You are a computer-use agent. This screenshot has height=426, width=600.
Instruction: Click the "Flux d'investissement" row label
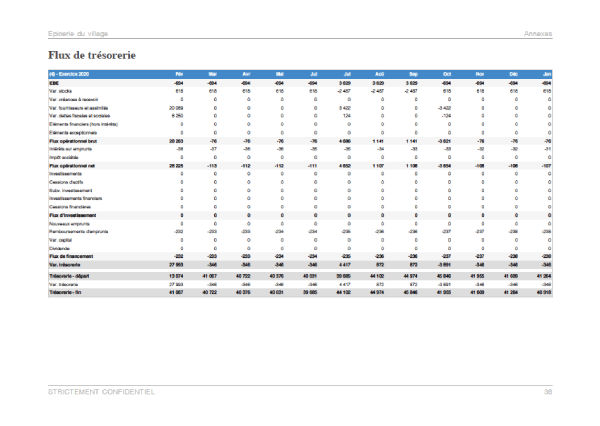73,215
